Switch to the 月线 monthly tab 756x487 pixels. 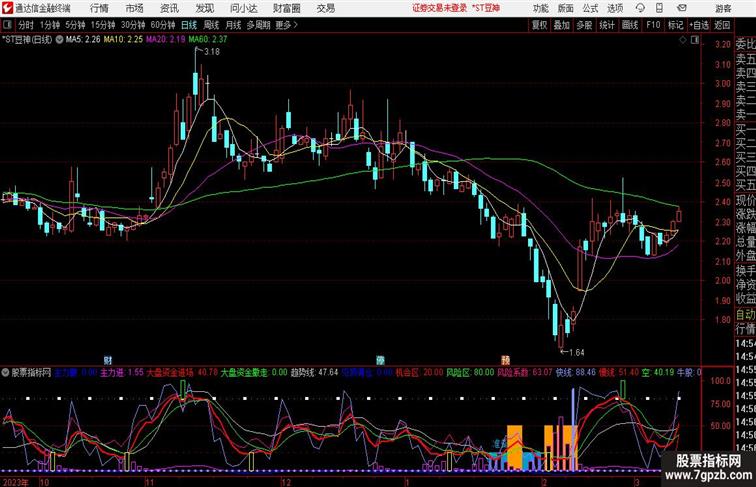pyautogui.click(x=233, y=25)
